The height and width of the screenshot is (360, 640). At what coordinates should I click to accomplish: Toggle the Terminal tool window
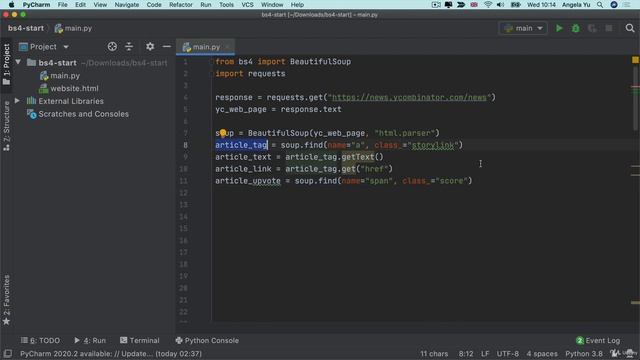140,340
